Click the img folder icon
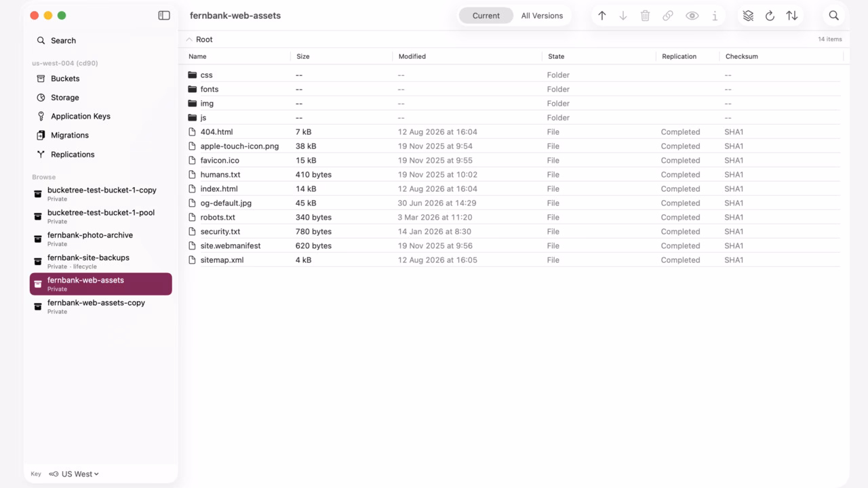Image resolution: width=868 pixels, height=488 pixels. [193, 104]
